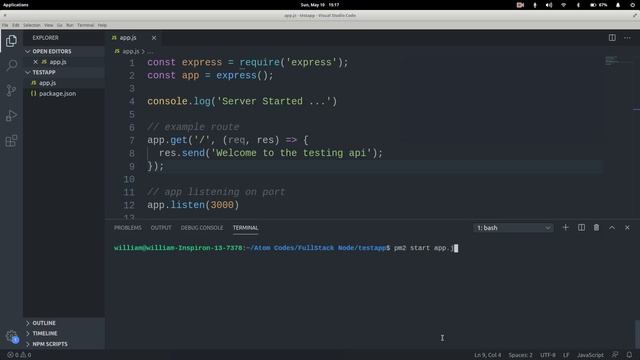Viewport: 640px width, 360px height.
Task: Expand the Outline section
Action: [64, 323]
